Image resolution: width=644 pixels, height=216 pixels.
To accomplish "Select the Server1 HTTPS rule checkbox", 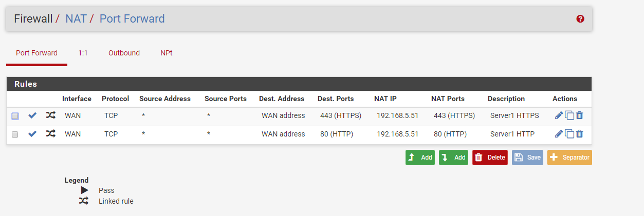I will pos(15,116).
